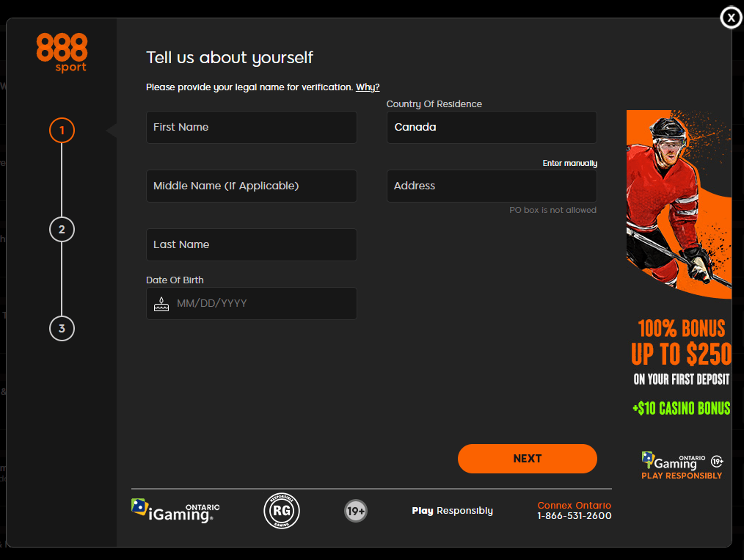
Task: Focus the Middle Name (If Applicable) field
Action: pyautogui.click(x=252, y=186)
